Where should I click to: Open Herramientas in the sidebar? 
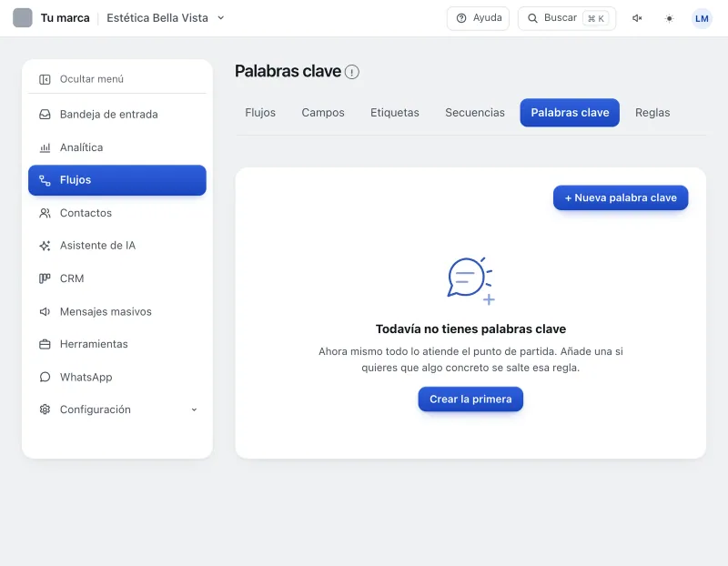pos(117,344)
